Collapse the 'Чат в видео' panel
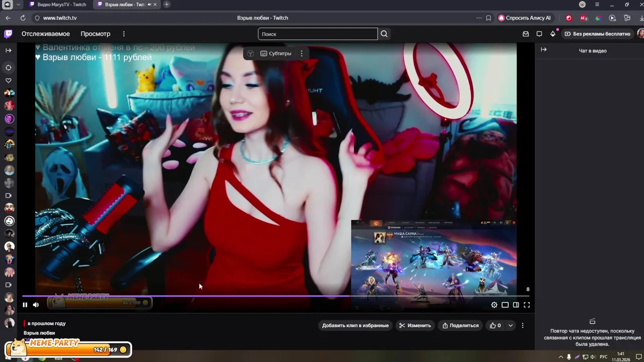 pyautogui.click(x=543, y=50)
